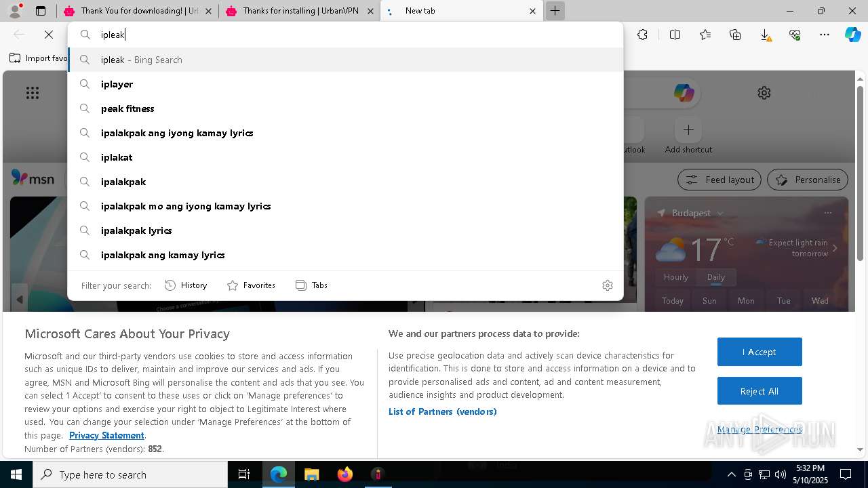Open Settings and more ellipsis menu
This screenshot has height=488, width=868.
pyautogui.click(x=825, y=35)
